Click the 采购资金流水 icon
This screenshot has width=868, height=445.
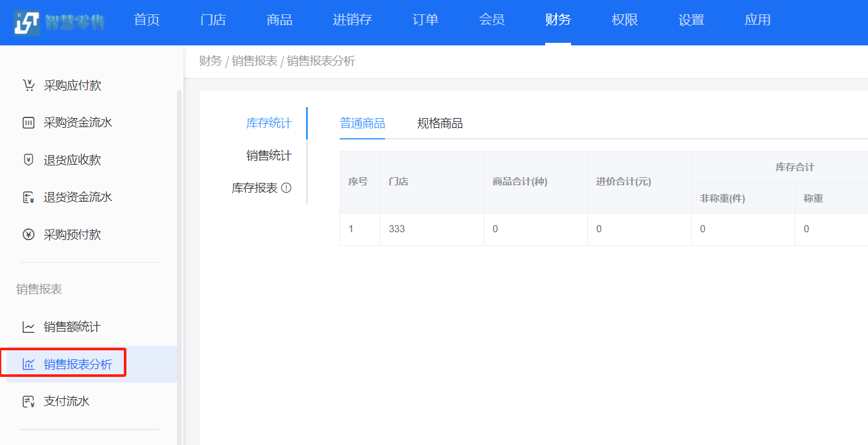pyautogui.click(x=29, y=123)
